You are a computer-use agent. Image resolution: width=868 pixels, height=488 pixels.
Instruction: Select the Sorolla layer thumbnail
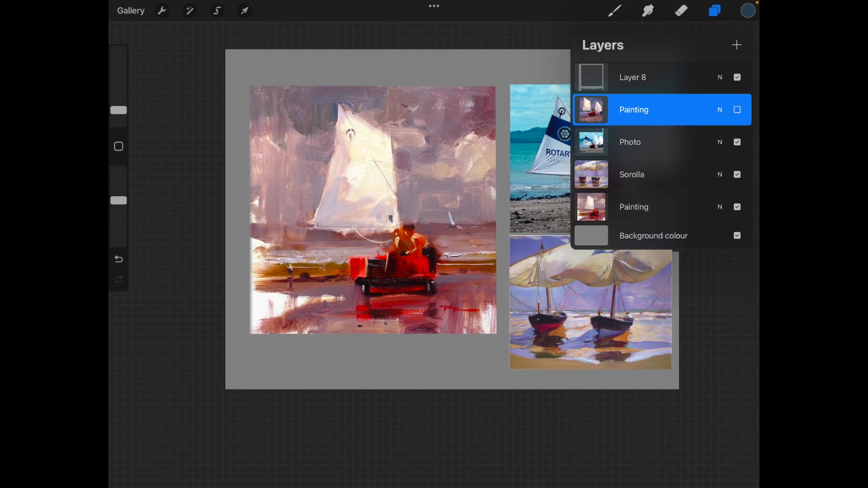click(591, 174)
